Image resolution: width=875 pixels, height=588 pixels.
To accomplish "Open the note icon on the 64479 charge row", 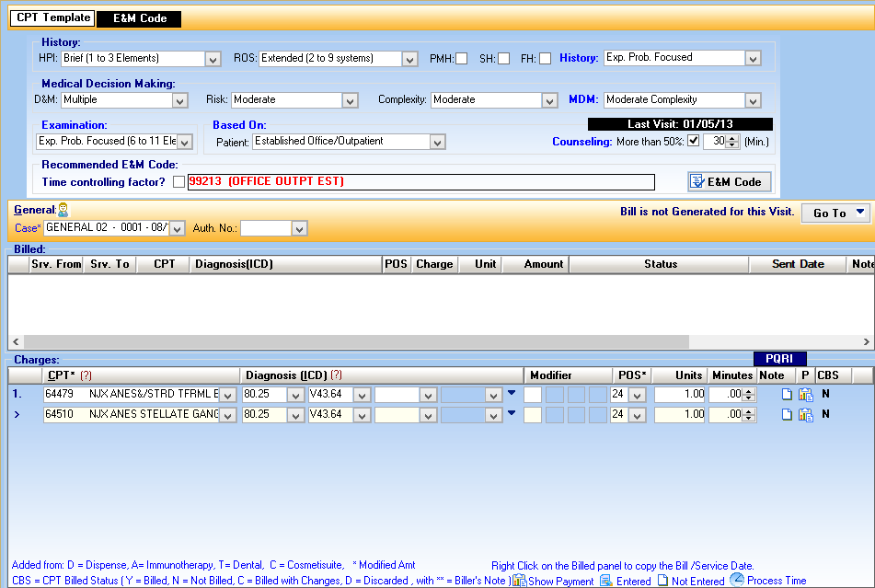I will (x=787, y=394).
